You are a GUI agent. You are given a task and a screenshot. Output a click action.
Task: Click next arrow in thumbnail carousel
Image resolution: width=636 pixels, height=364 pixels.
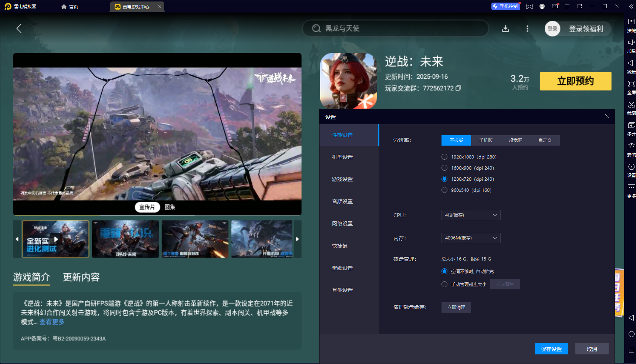tap(297, 239)
